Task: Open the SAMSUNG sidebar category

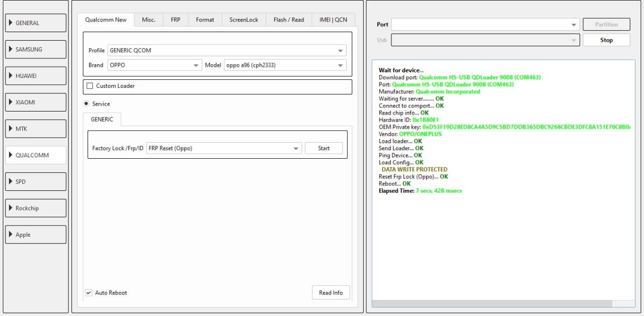Action: (x=35, y=49)
